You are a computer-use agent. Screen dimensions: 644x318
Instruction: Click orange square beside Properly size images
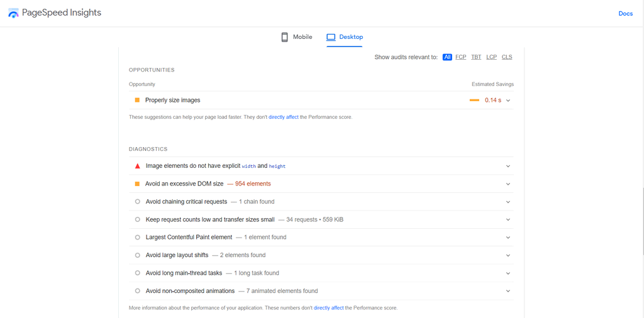coord(137,100)
